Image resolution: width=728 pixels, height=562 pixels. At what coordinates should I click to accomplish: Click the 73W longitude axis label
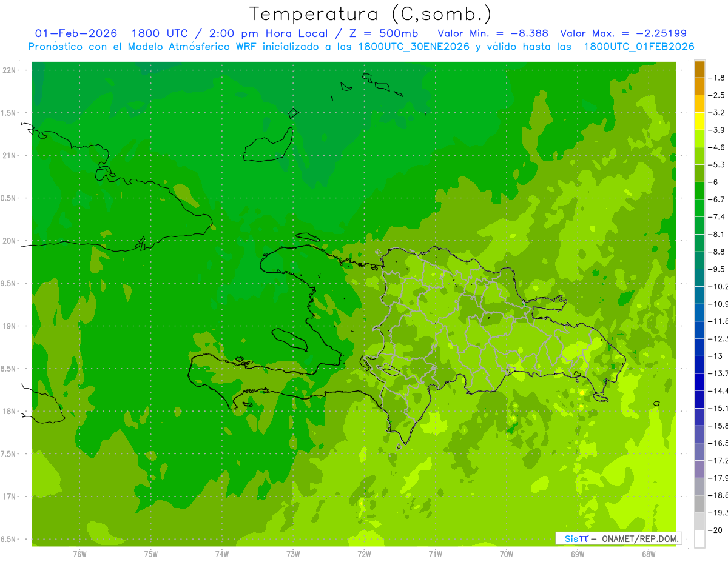(x=293, y=554)
